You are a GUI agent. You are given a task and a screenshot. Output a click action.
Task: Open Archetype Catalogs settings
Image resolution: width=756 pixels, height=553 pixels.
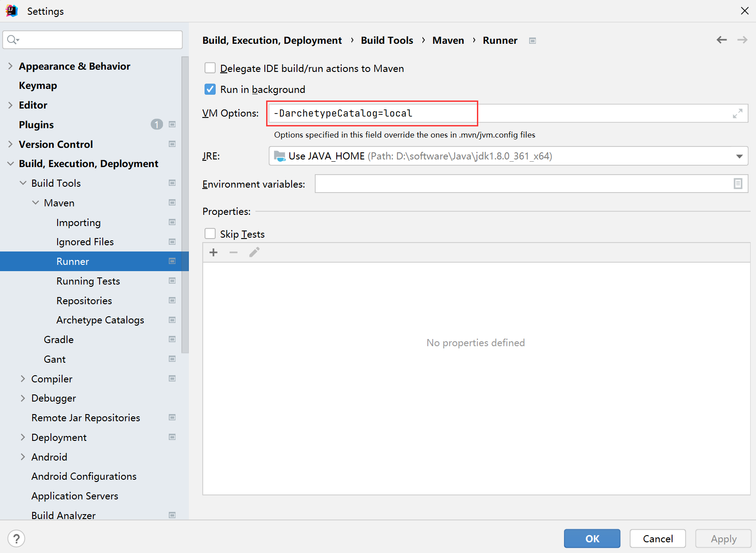tap(100, 320)
